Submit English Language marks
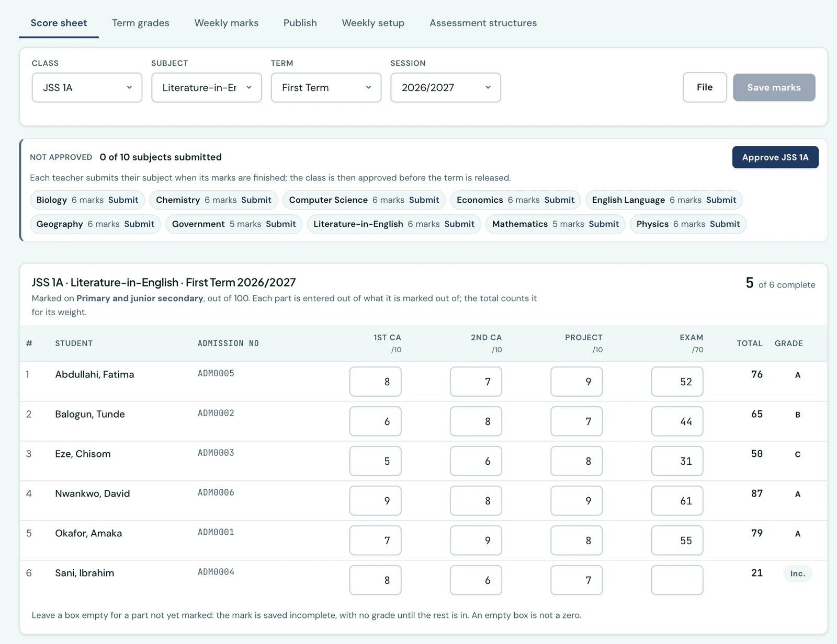The image size is (837, 644). (721, 200)
